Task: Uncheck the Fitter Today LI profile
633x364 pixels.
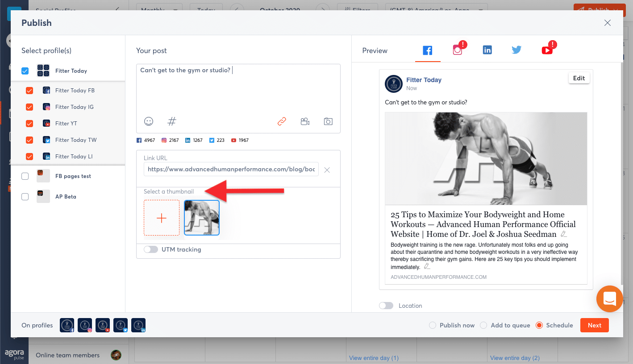Action: [29, 157]
